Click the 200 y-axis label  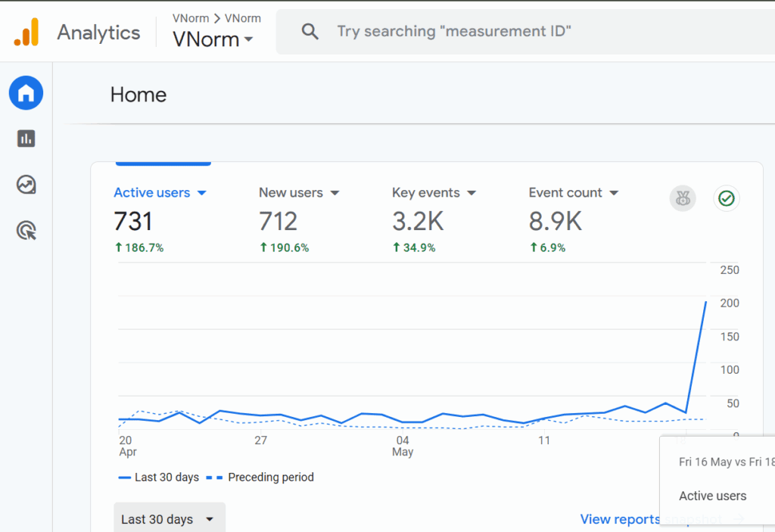pos(730,303)
